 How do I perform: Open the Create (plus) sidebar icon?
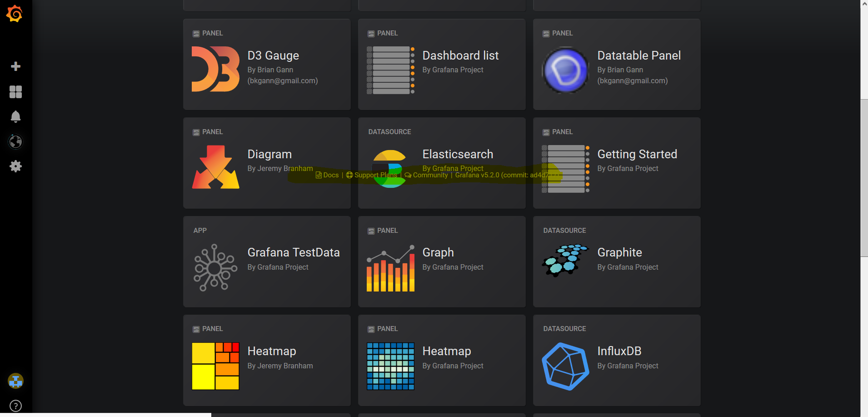click(15, 66)
